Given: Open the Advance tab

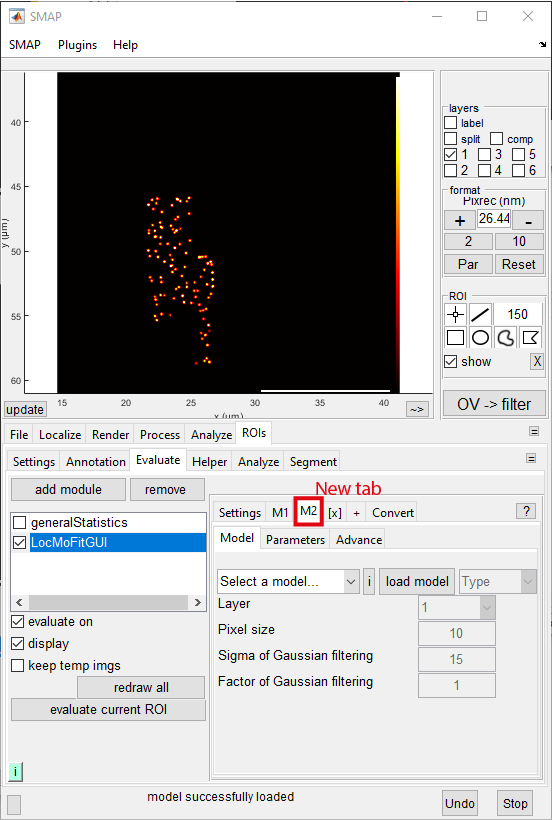Looking at the screenshot, I should coord(359,540).
